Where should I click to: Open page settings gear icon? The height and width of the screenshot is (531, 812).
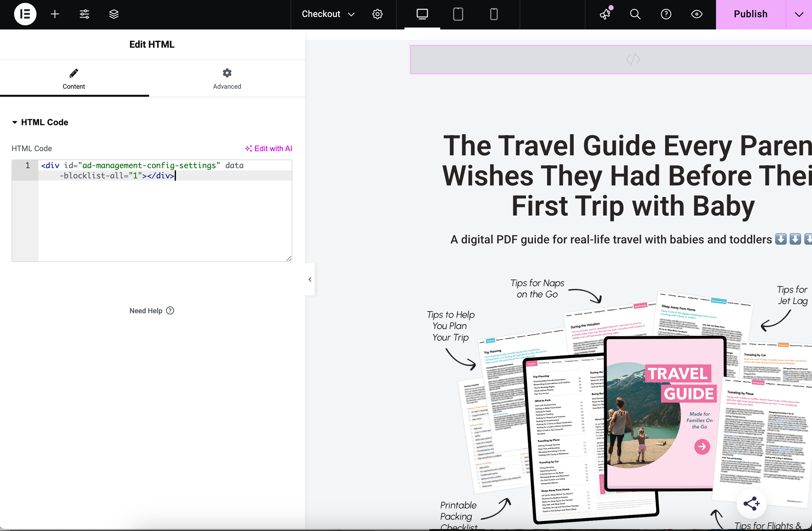click(377, 14)
